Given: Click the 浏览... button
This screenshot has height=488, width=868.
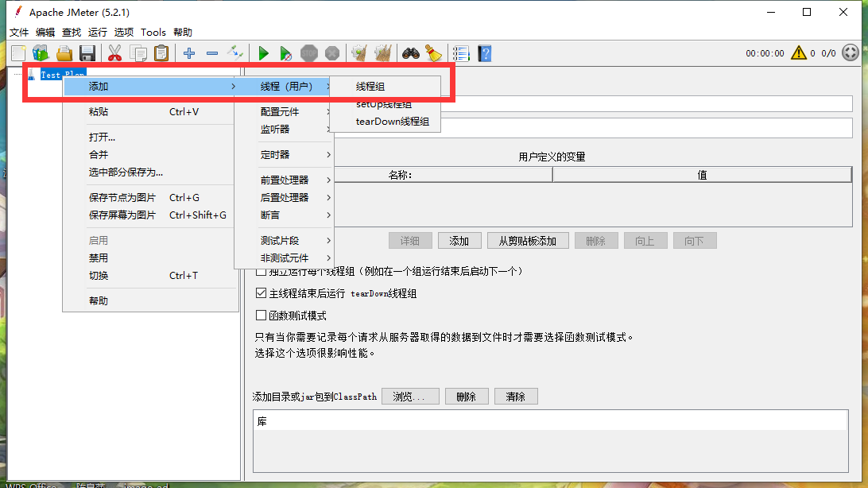Looking at the screenshot, I should tap(410, 397).
